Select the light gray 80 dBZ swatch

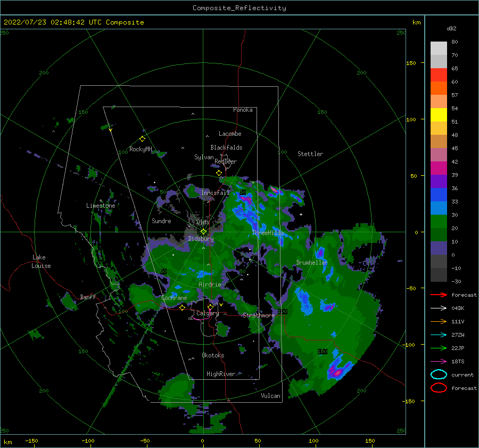click(439, 48)
